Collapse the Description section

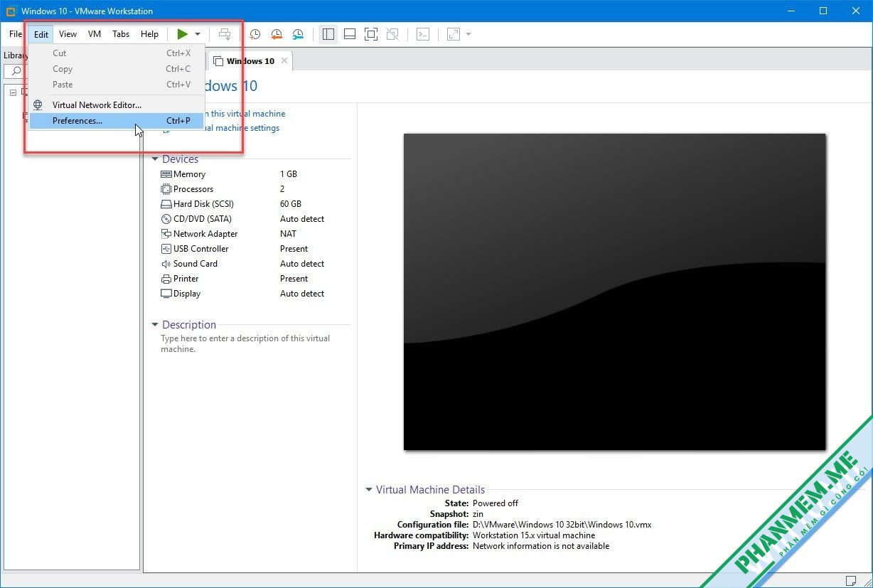[x=155, y=325]
